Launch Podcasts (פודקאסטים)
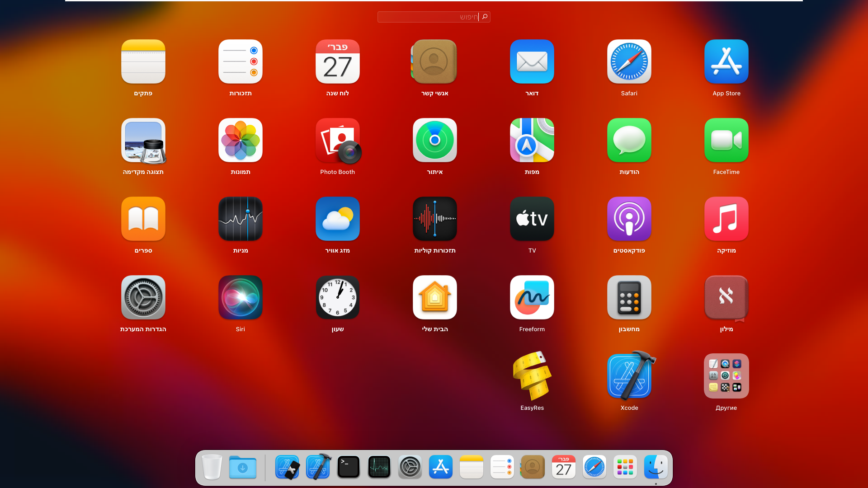868x488 pixels. point(629,219)
